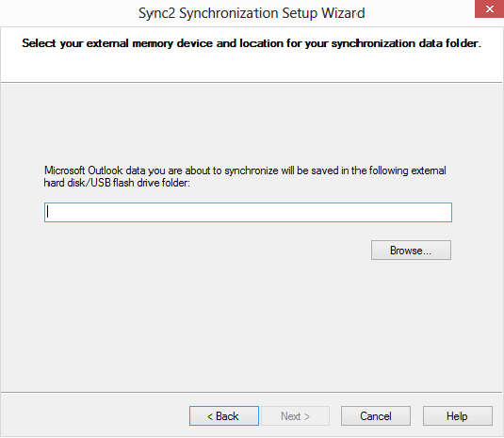Focus the external drive folder path field
This screenshot has height=438, width=504.
pyautogui.click(x=248, y=212)
